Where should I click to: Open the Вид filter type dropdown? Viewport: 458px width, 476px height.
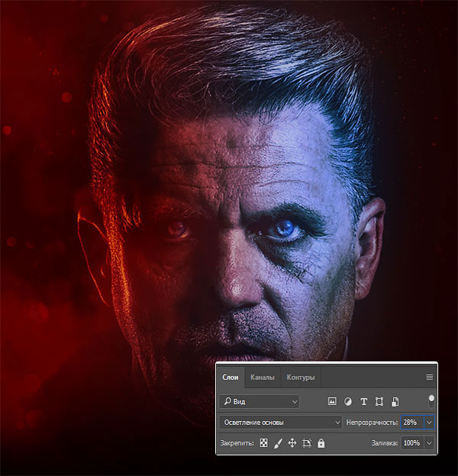[260, 402]
